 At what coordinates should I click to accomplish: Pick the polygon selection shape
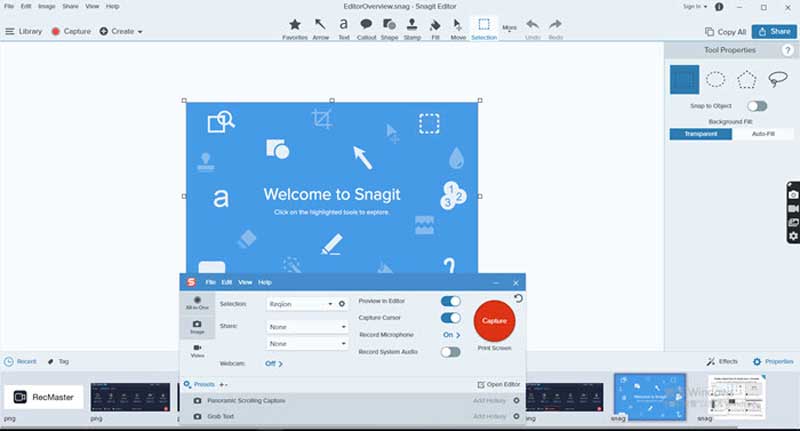click(x=746, y=79)
